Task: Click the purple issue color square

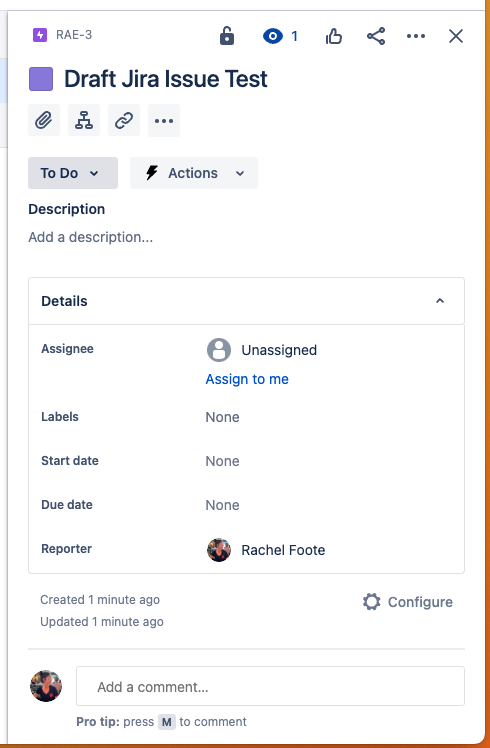Action: pos(41,79)
